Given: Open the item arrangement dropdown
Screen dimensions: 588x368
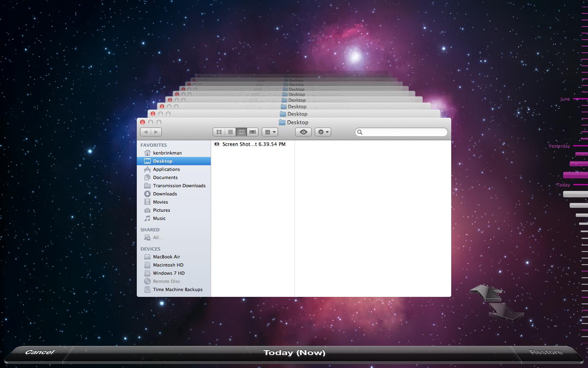Looking at the screenshot, I should coord(270,132).
